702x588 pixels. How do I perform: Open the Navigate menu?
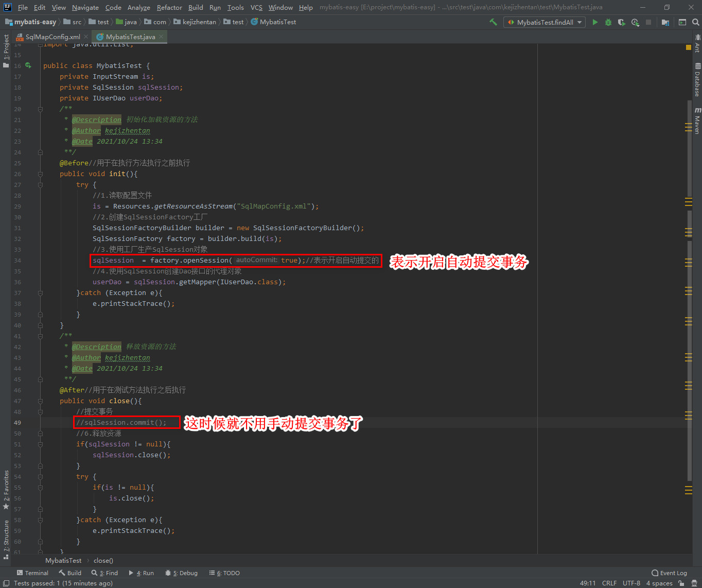click(x=85, y=7)
